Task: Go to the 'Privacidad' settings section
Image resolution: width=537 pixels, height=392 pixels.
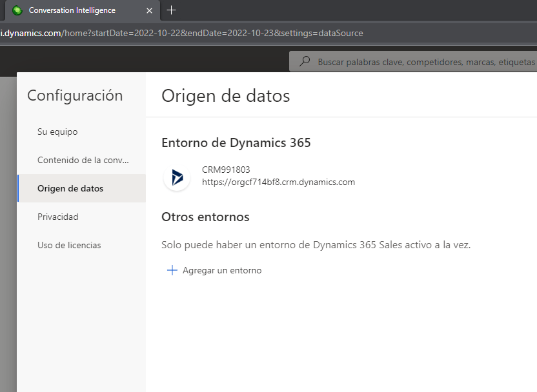Action: tap(58, 217)
